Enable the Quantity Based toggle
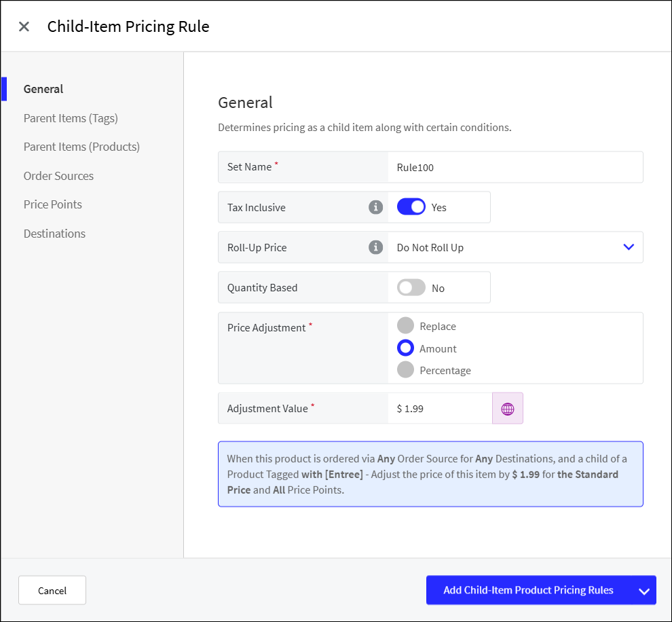672x622 pixels. [411, 287]
